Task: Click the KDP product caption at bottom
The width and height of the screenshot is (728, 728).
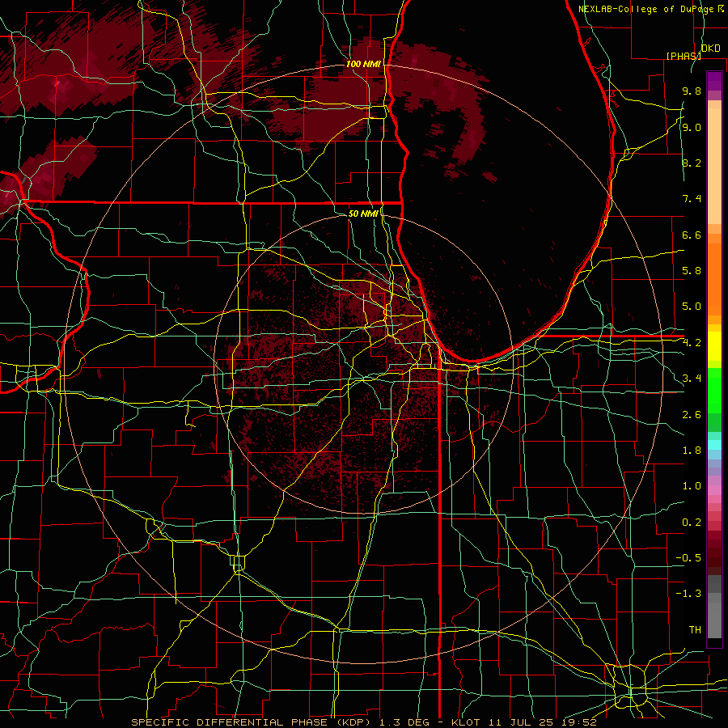Action: pyautogui.click(x=363, y=722)
